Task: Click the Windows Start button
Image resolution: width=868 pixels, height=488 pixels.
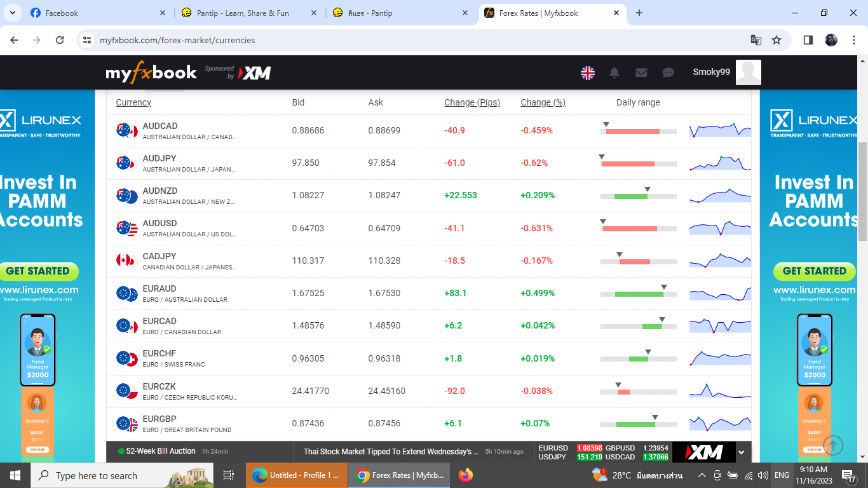Action: coord(15,475)
